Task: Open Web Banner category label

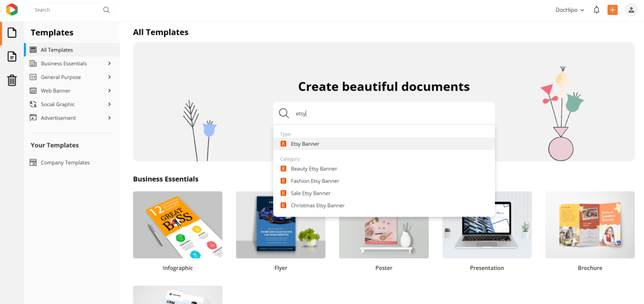Action: [x=55, y=90]
